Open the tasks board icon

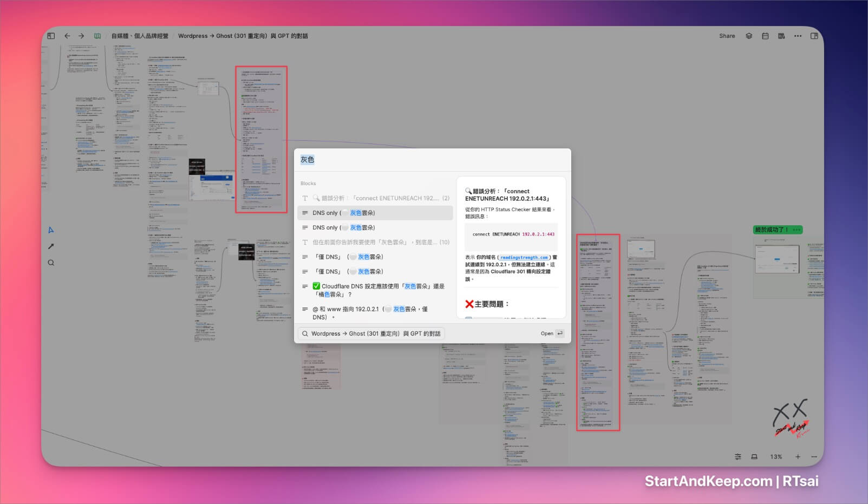[781, 36]
